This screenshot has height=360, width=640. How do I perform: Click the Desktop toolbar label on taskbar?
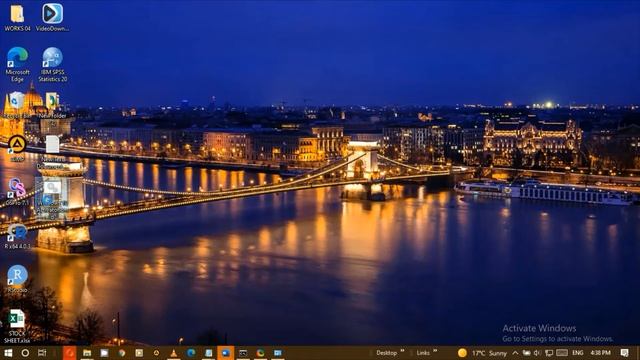(x=386, y=353)
